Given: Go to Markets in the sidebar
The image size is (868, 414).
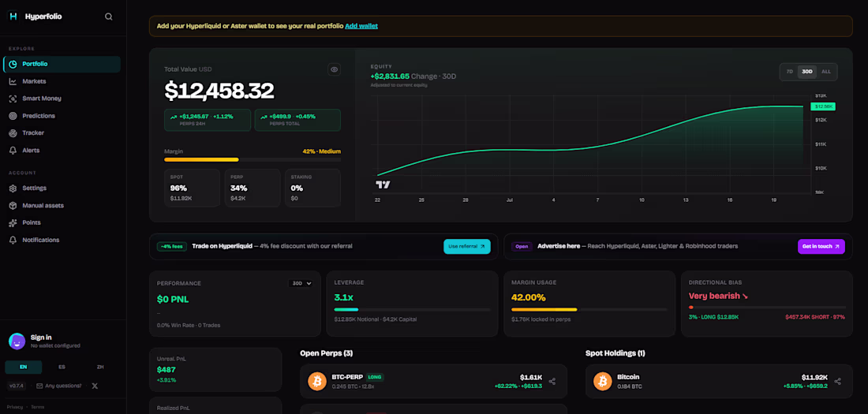Looking at the screenshot, I should pyautogui.click(x=62, y=81).
